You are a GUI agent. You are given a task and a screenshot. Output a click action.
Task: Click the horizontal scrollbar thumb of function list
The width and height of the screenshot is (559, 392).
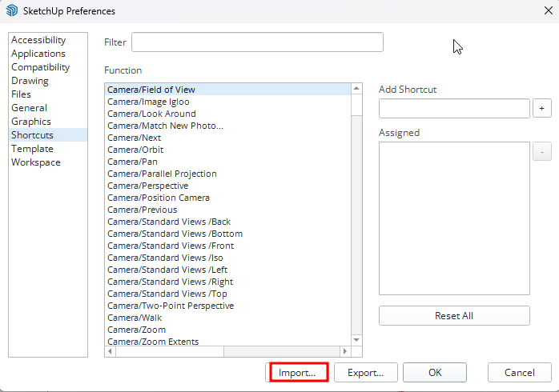click(x=170, y=351)
